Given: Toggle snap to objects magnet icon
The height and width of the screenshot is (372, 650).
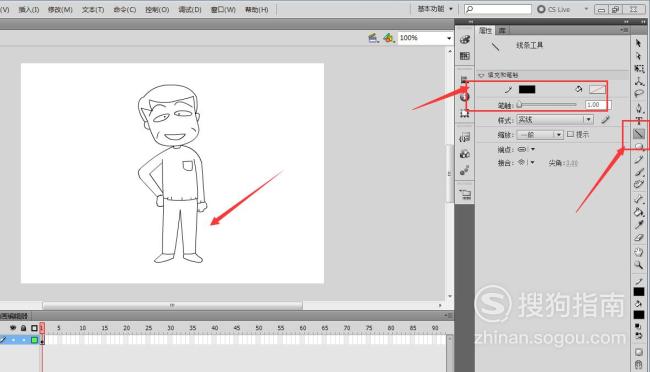Looking at the screenshot, I should click(x=639, y=365).
